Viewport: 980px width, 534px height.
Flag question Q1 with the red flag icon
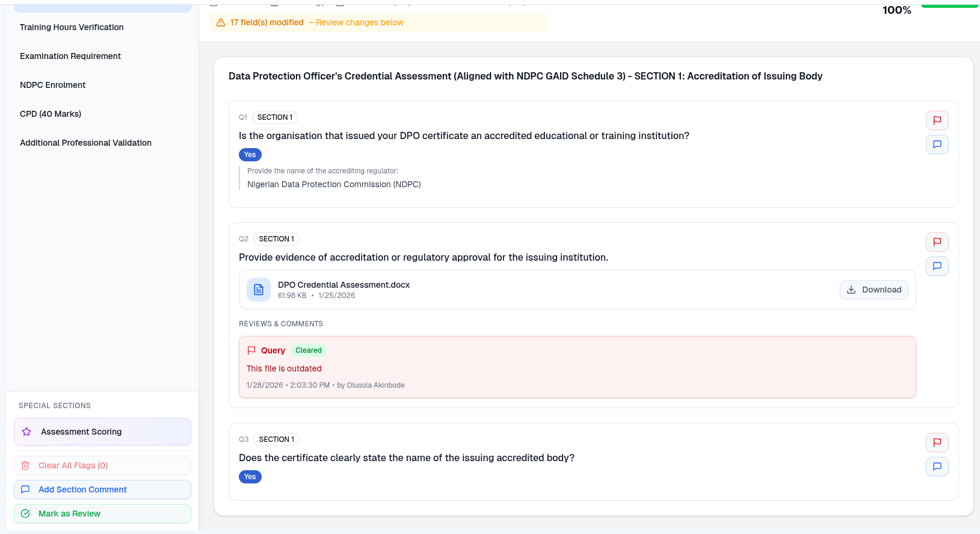937,120
